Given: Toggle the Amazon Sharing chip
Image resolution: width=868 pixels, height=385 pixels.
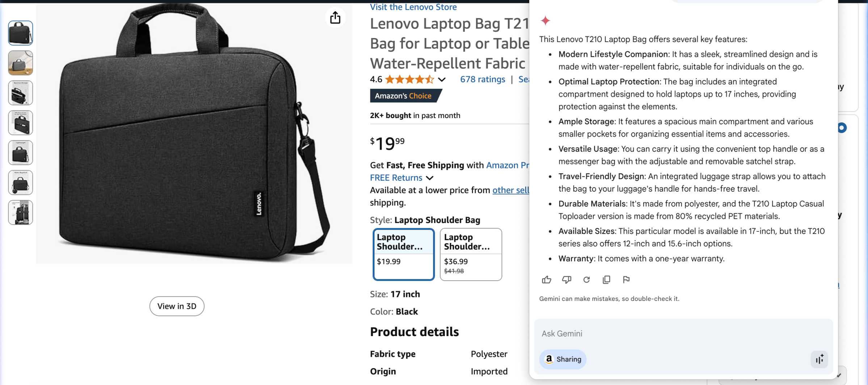Looking at the screenshot, I should tap(562, 359).
